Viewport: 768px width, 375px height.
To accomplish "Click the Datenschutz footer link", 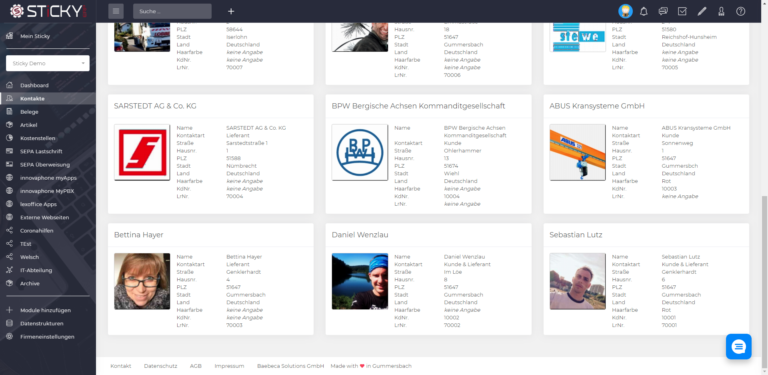I will click(160, 366).
